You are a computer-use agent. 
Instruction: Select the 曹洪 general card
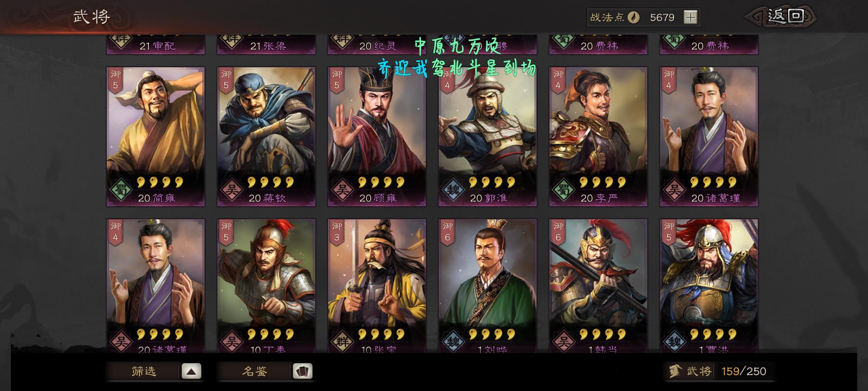click(x=709, y=286)
